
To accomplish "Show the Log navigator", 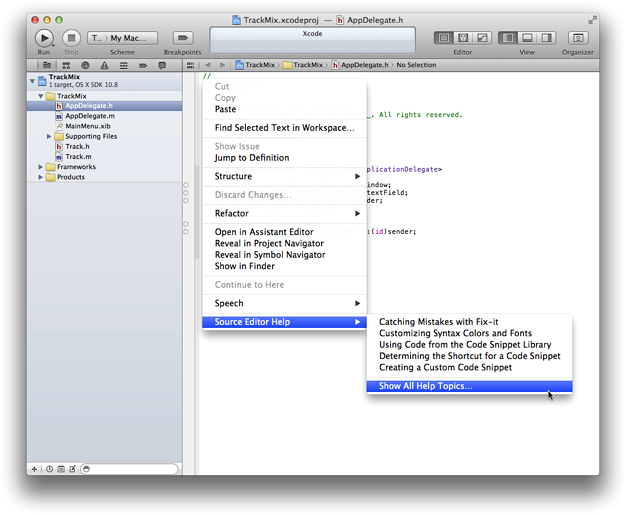I will 162,65.
